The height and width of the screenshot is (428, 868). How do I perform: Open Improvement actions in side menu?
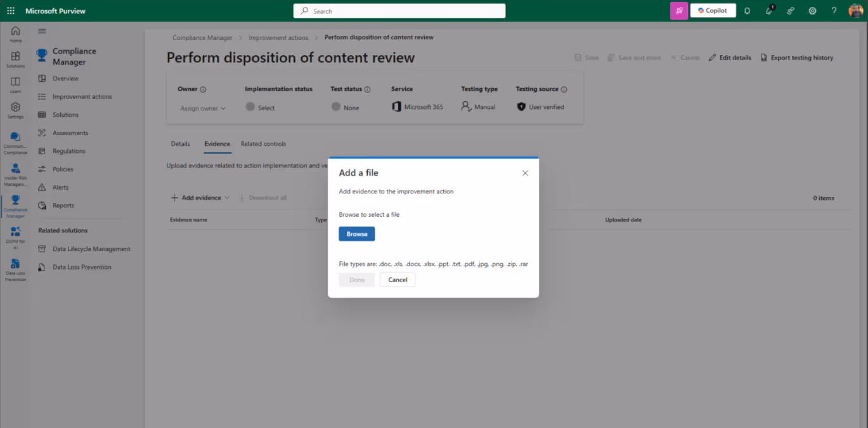pyautogui.click(x=82, y=96)
